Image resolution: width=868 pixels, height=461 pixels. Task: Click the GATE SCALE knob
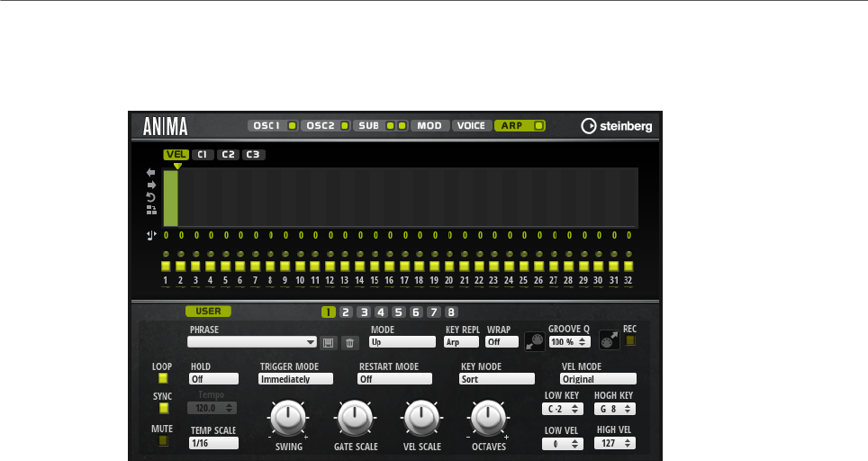click(x=355, y=418)
